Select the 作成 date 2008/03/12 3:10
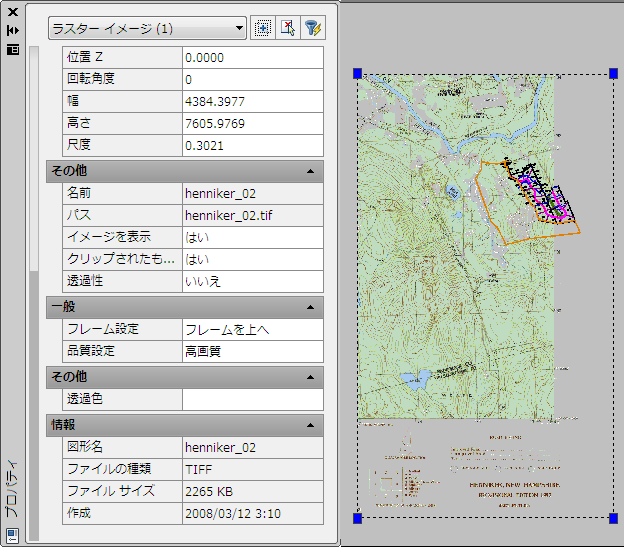 (x=253, y=514)
